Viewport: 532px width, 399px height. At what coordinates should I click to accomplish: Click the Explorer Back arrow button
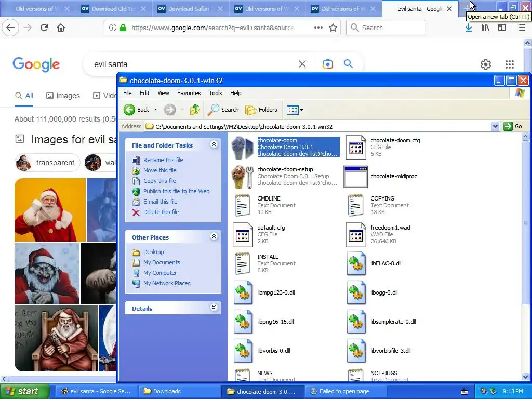coord(129,110)
